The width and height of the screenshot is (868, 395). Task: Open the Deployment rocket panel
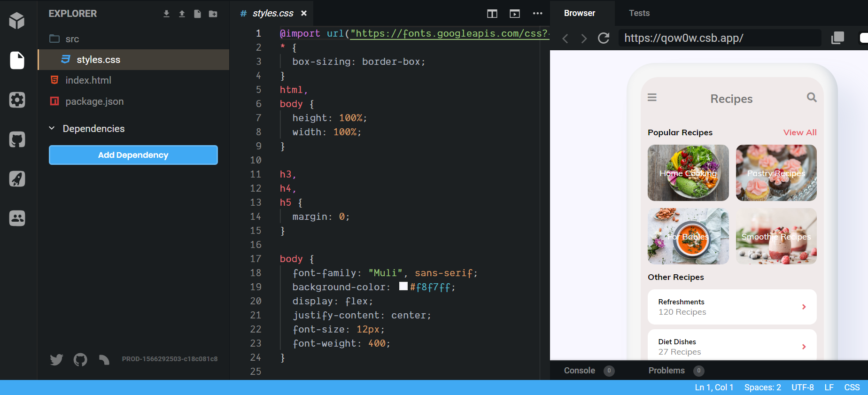click(17, 179)
